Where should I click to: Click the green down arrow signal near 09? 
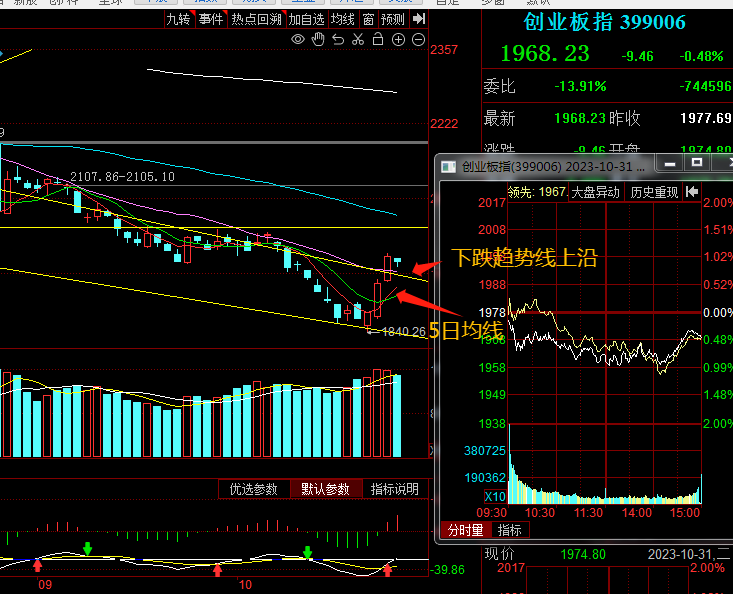87,549
